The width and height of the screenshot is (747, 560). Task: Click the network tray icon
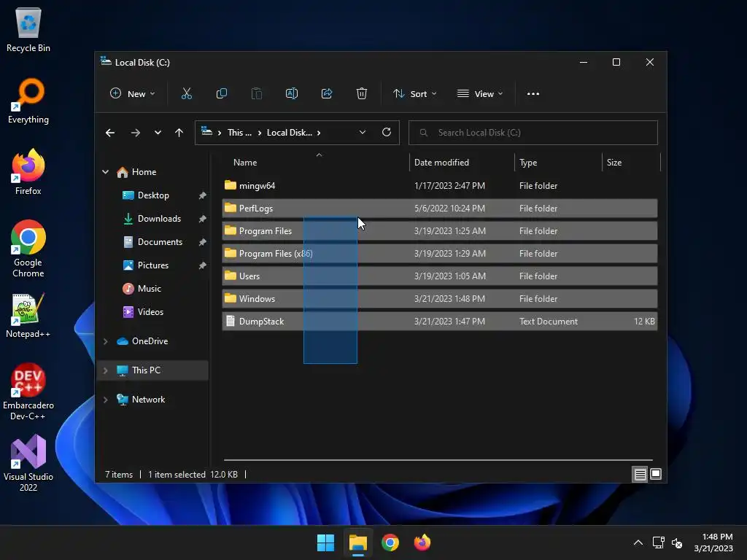pos(659,542)
